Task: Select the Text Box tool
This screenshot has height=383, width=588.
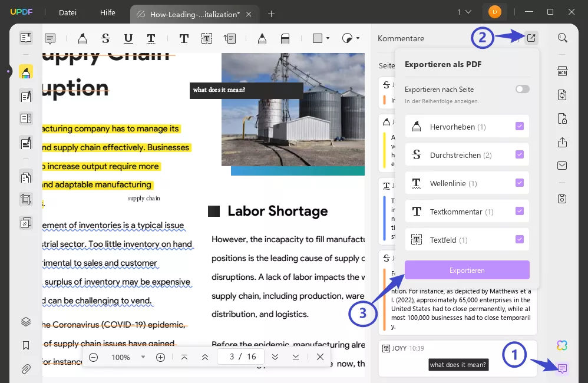Action: [x=207, y=38]
